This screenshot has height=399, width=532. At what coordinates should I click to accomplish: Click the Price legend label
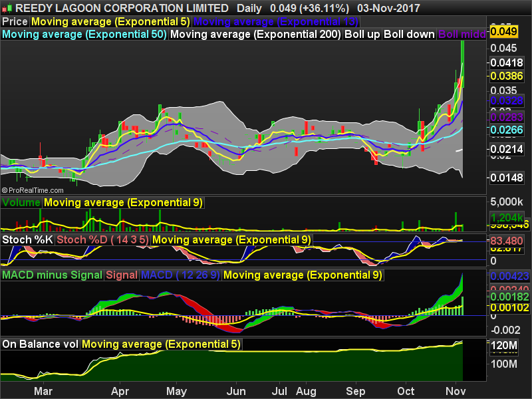click(15, 22)
